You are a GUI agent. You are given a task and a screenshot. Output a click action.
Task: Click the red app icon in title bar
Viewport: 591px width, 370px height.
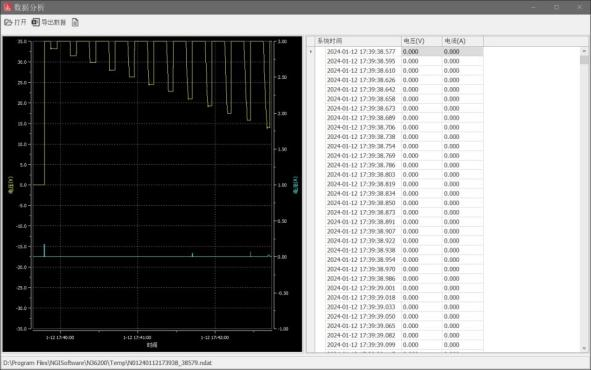pos(7,7)
